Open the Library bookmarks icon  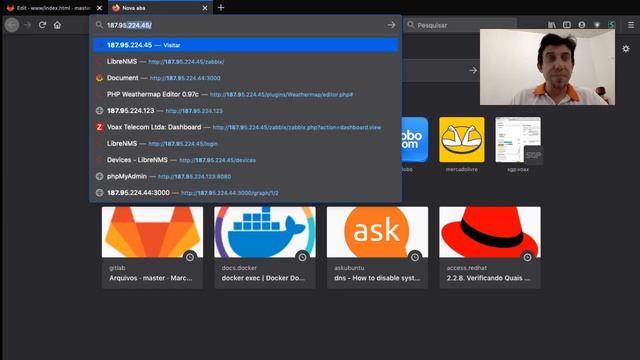pyautogui.click(x=552, y=25)
